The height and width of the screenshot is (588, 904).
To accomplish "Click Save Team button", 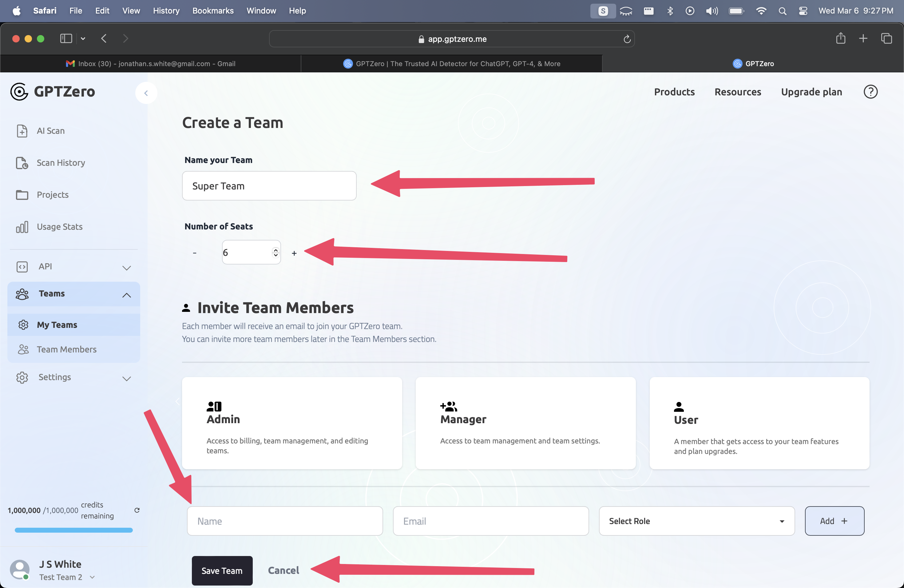I will pos(222,570).
